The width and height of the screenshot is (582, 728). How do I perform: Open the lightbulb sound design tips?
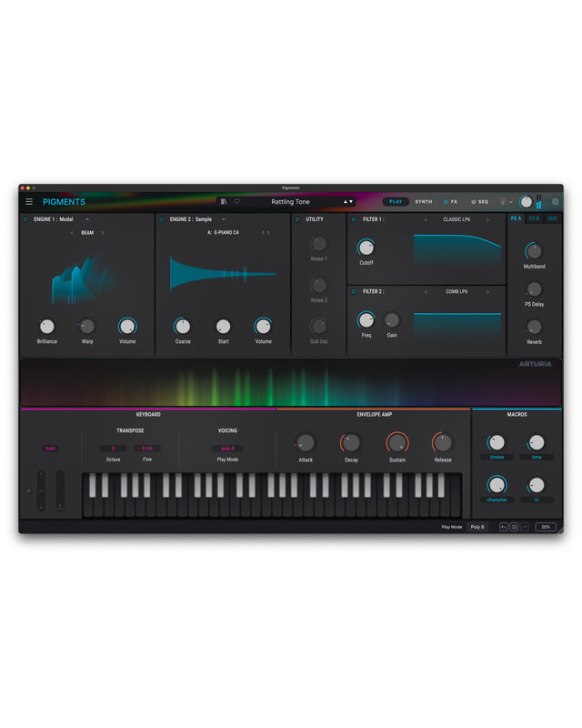point(502,201)
